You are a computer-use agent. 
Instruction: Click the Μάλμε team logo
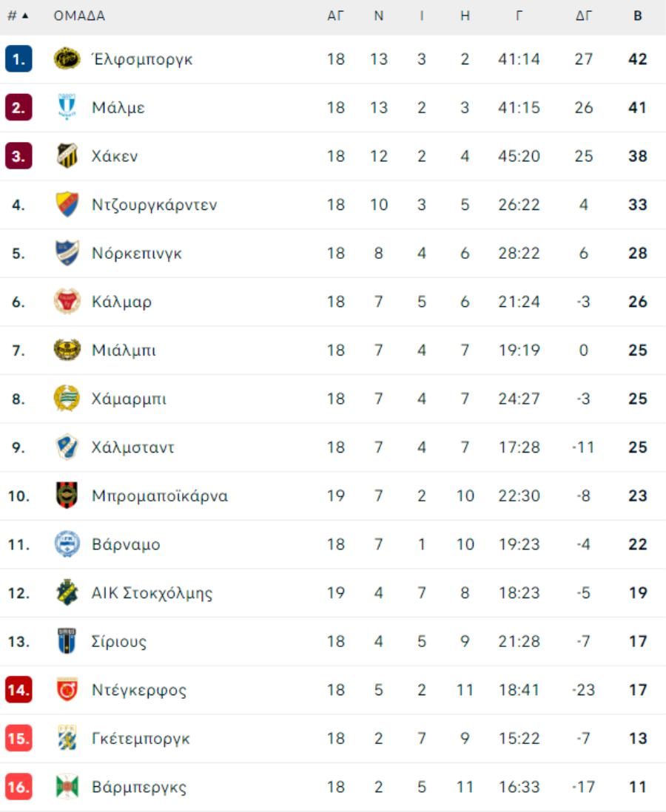point(67,108)
